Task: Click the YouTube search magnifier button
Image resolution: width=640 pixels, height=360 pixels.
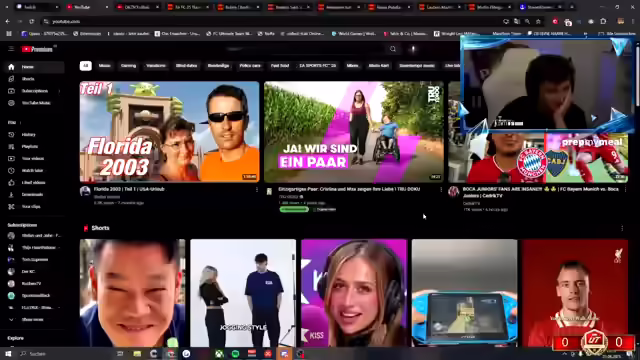Action: (393, 49)
